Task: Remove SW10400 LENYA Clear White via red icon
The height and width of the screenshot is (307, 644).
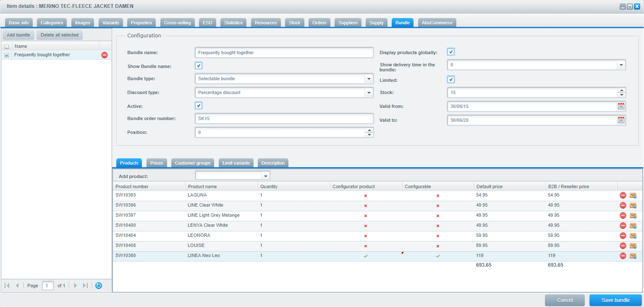Action: [x=623, y=226]
